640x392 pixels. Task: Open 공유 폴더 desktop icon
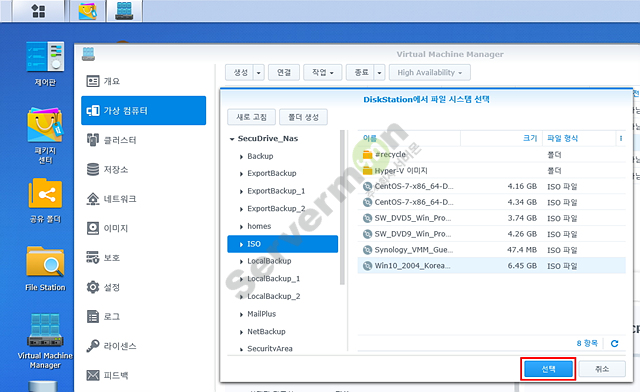tap(45, 201)
